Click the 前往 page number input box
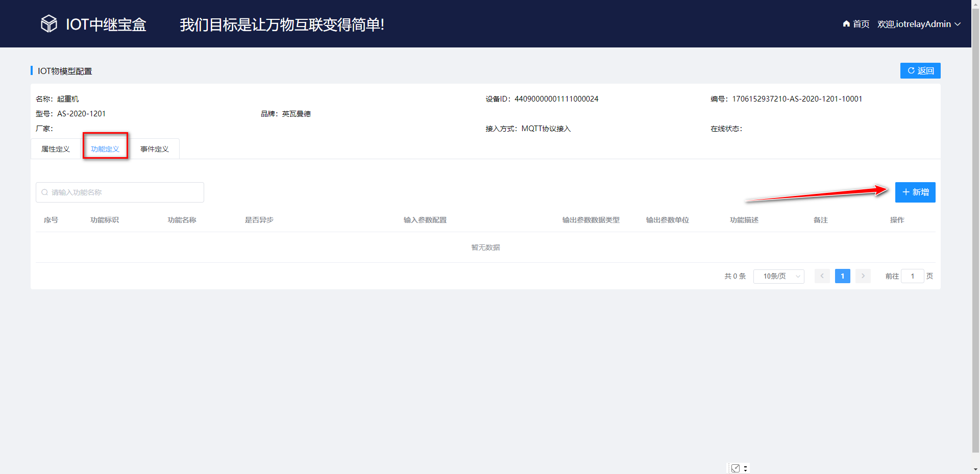Image resolution: width=980 pixels, height=474 pixels. coord(913,276)
